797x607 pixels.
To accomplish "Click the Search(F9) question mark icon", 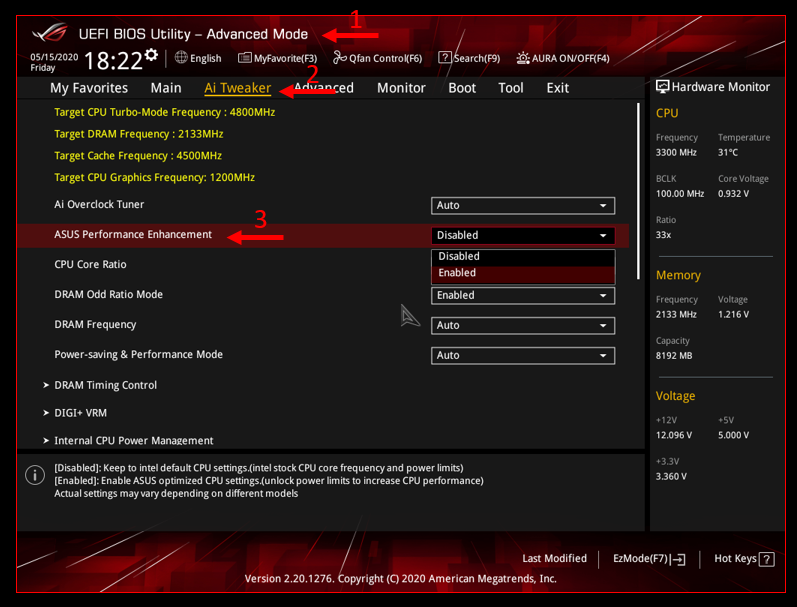I will click(x=444, y=57).
